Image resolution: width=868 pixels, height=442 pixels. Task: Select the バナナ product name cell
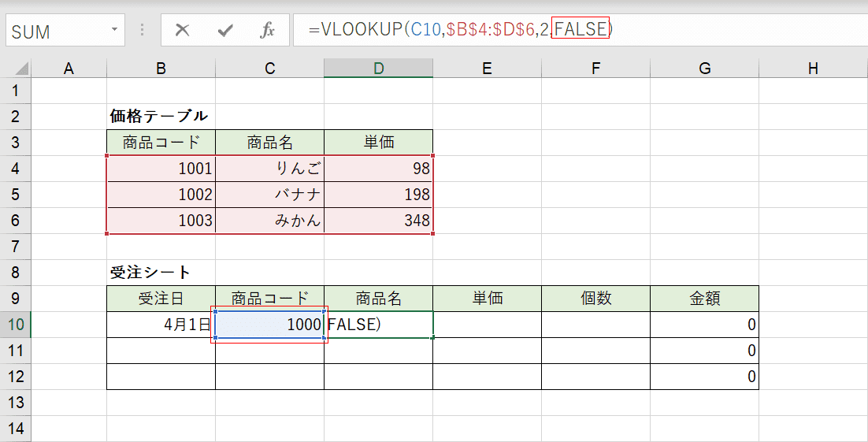(x=269, y=195)
